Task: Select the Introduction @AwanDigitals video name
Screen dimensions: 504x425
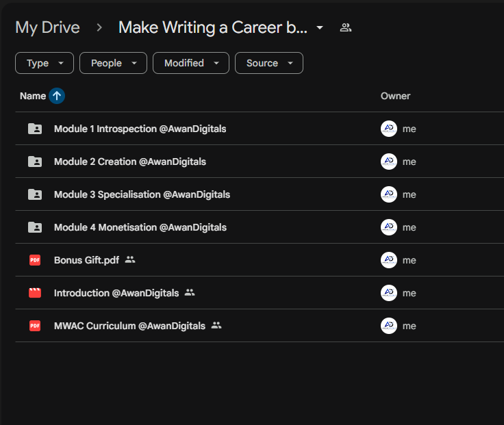Action: tap(116, 293)
